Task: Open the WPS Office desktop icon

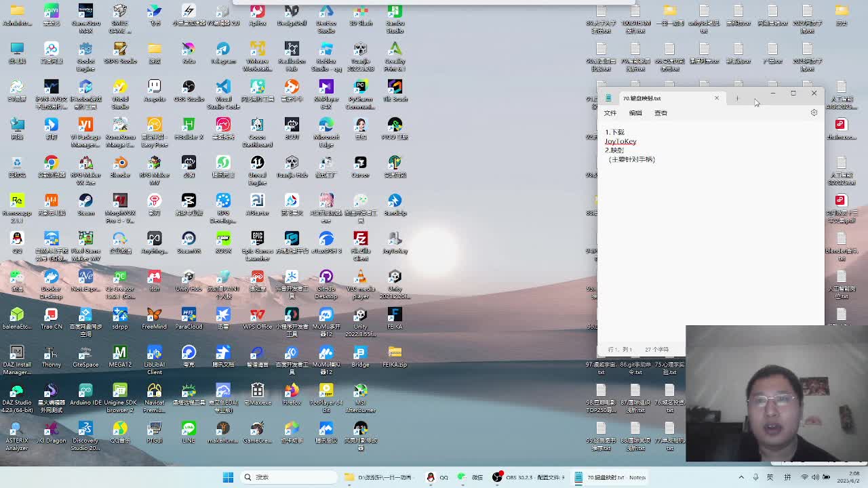Action: [257, 319]
